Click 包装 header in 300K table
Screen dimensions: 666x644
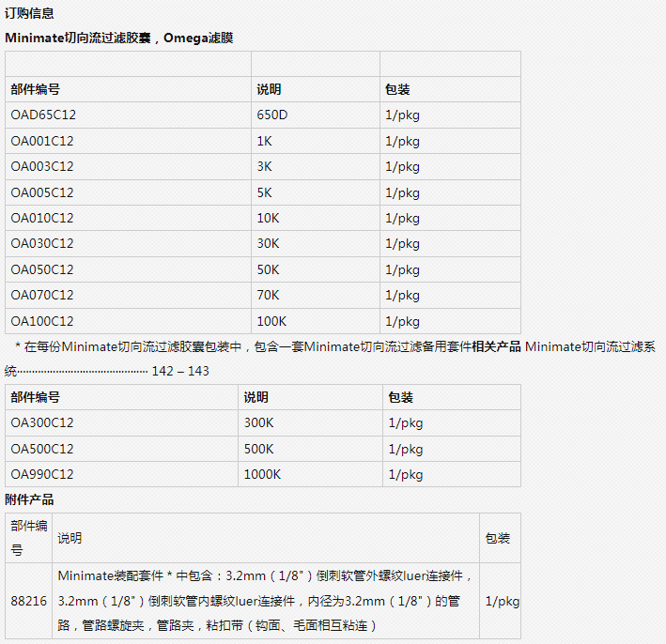click(x=401, y=397)
